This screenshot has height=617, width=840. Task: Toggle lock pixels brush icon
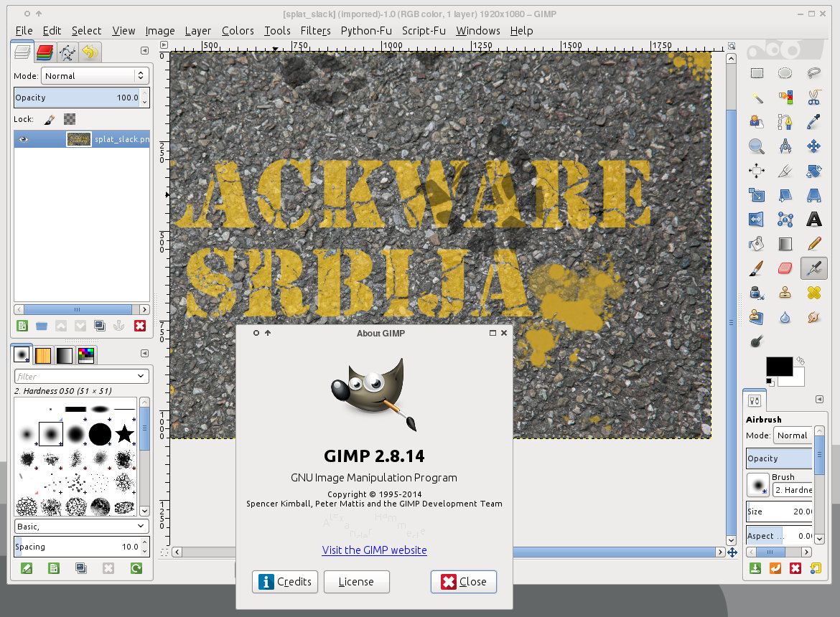tap(50, 119)
